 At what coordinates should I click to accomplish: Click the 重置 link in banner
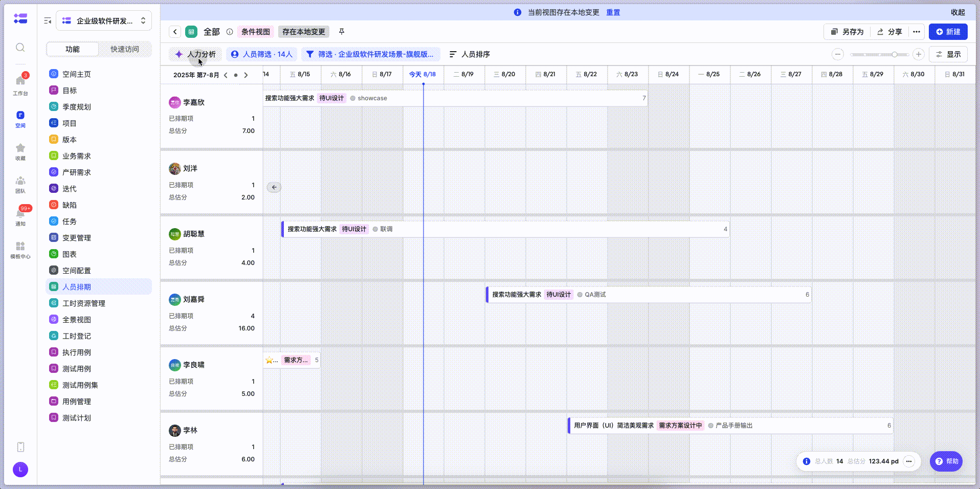(x=613, y=12)
